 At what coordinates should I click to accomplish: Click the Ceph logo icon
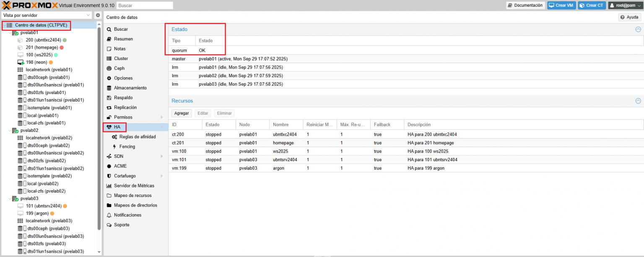coord(109,68)
